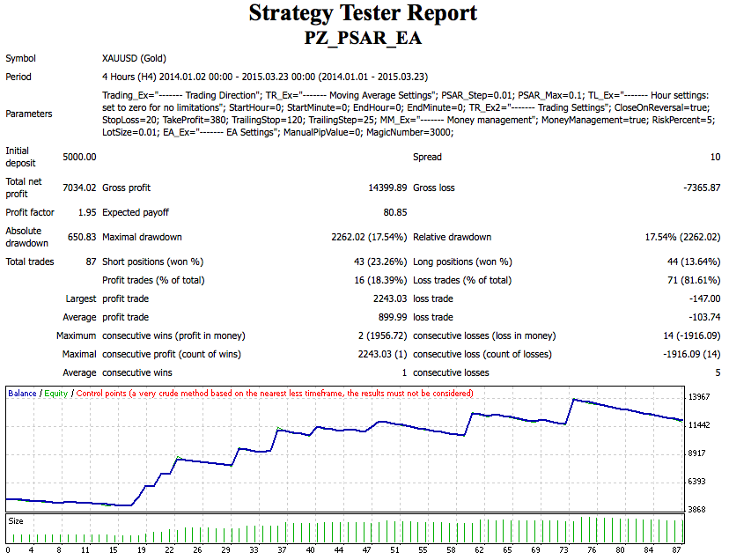
Task: Click the "4 Hours (H4)" period line
Action: click(x=264, y=77)
